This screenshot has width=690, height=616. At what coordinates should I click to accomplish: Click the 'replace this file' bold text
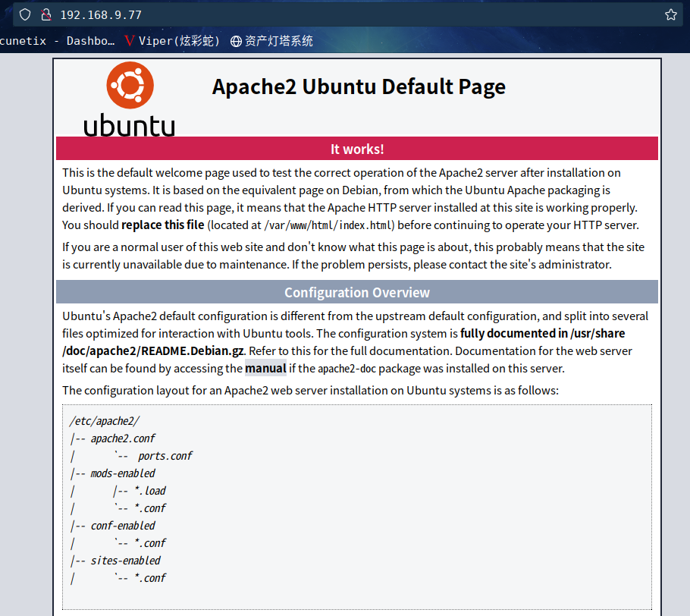pos(163,225)
